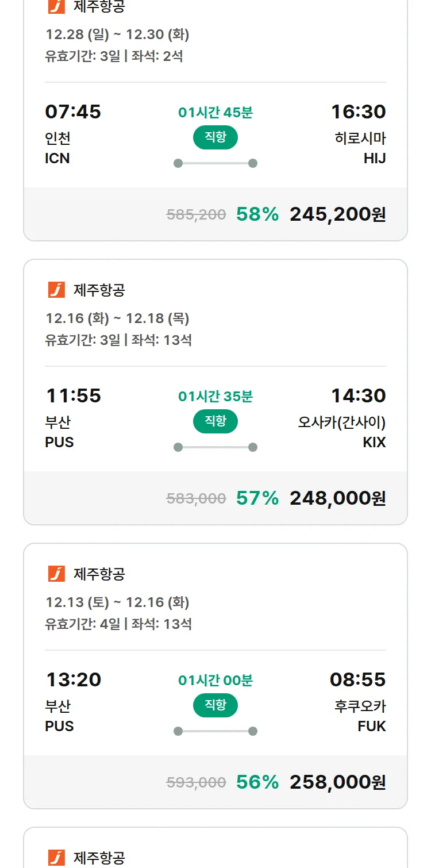Viewport: 431px width, 868px height.
Task: Select the 258,000원 Fukuoka fare
Action: click(x=337, y=782)
